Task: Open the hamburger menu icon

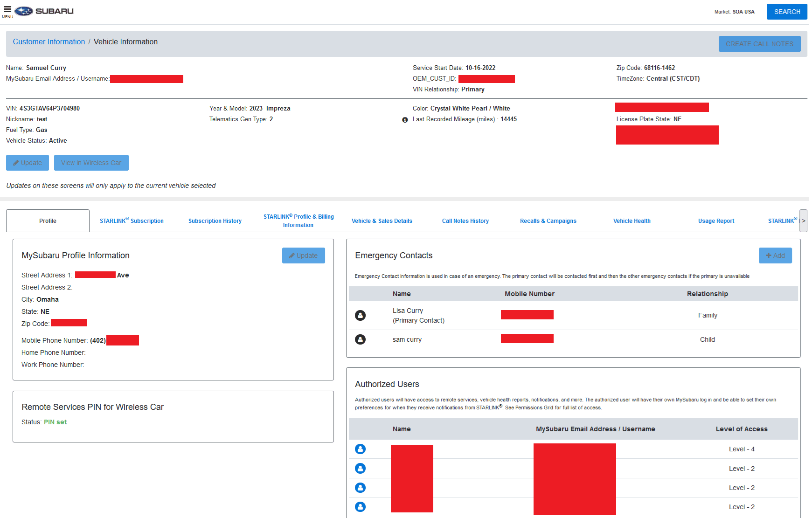Action: click(7, 9)
